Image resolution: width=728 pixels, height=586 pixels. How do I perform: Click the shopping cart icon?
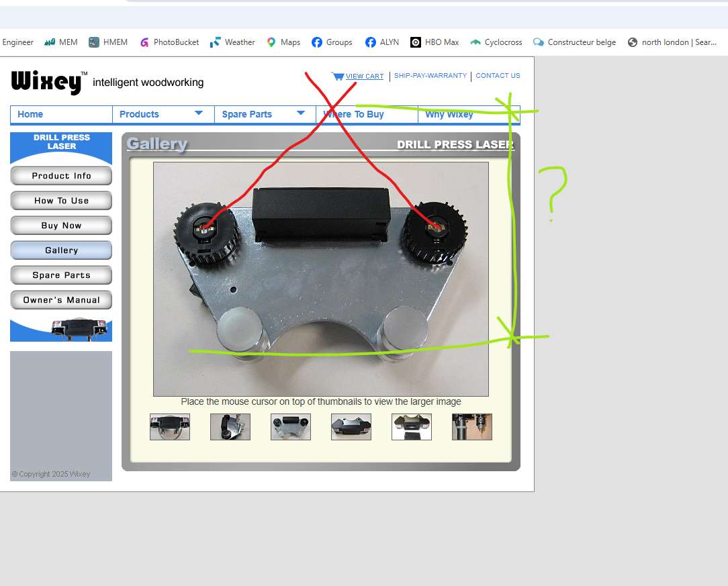click(x=338, y=76)
